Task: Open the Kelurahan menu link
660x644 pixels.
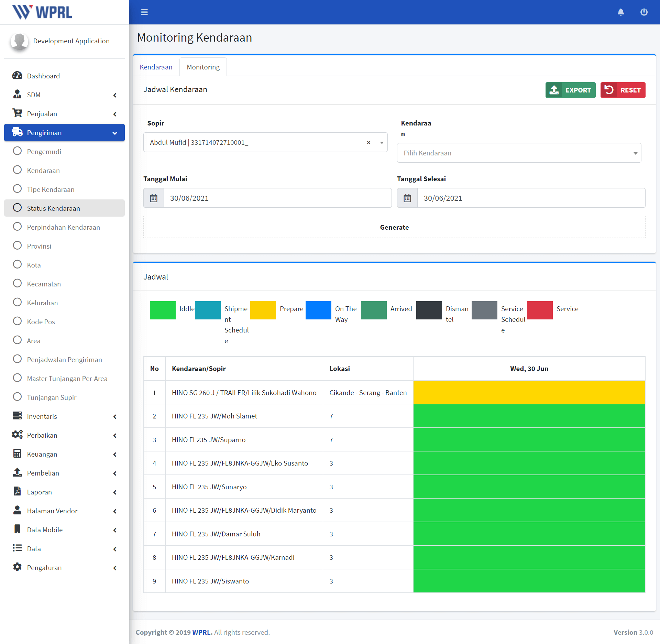Action: (64, 303)
